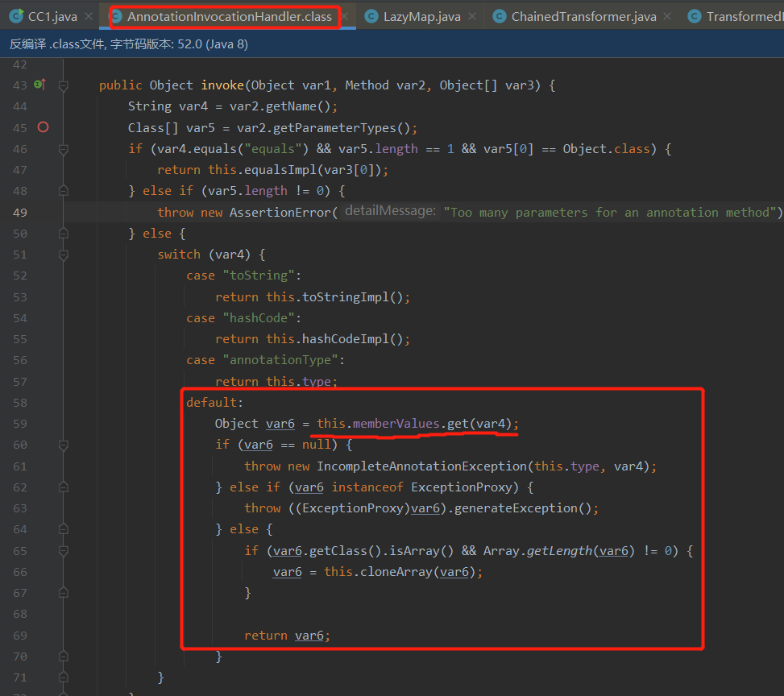Click the decompiled .class file banner text

(129, 44)
